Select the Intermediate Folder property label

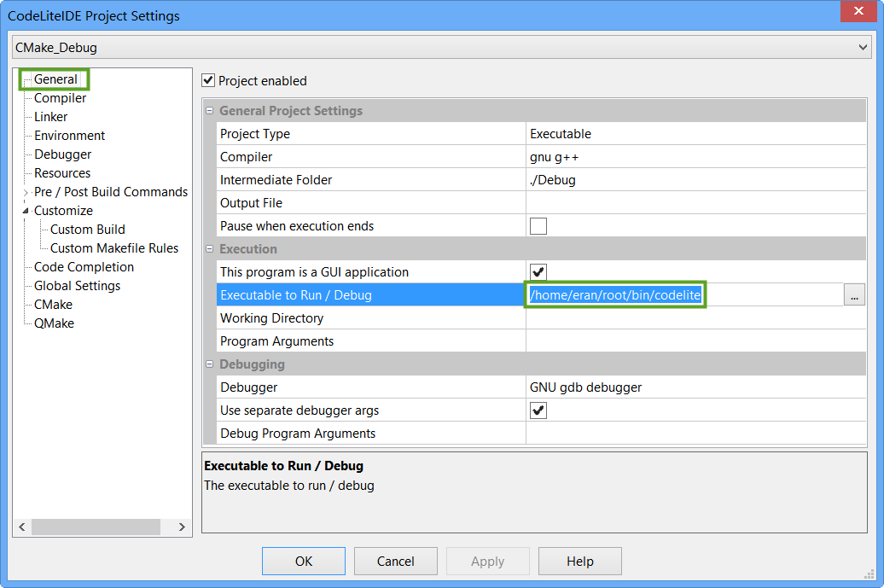[x=276, y=180]
